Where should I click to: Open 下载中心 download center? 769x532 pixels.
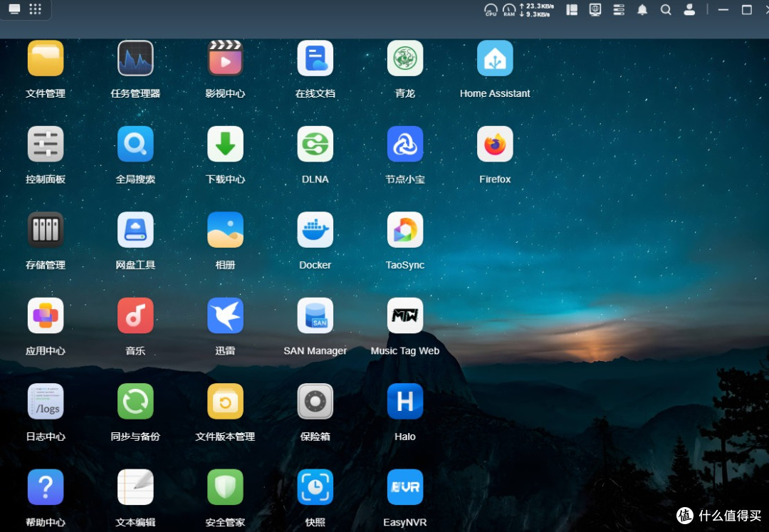(x=225, y=144)
